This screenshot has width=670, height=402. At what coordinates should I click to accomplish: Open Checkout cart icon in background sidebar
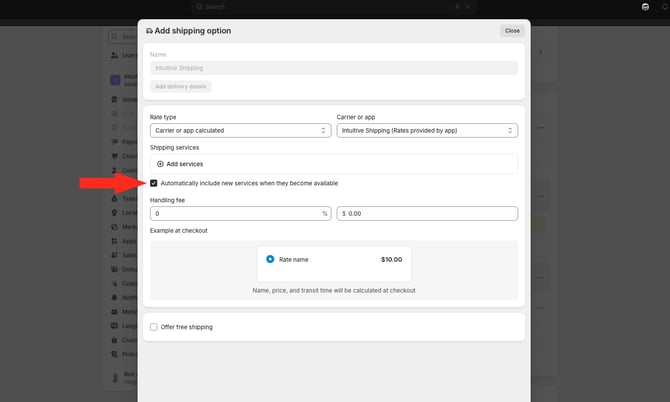[x=115, y=156]
